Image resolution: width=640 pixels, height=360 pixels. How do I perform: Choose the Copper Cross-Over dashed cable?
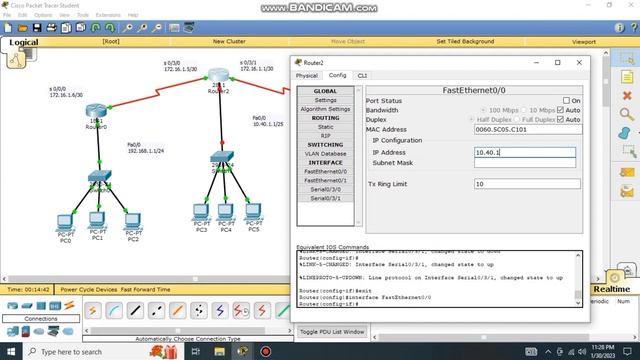coord(156,311)
